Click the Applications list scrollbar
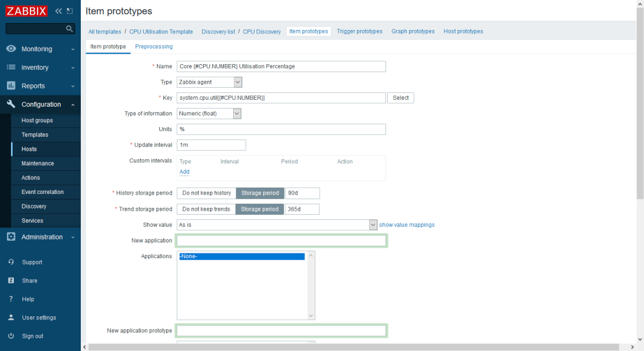The width and height of the screenshot is (644, 351). click(311, 286)
